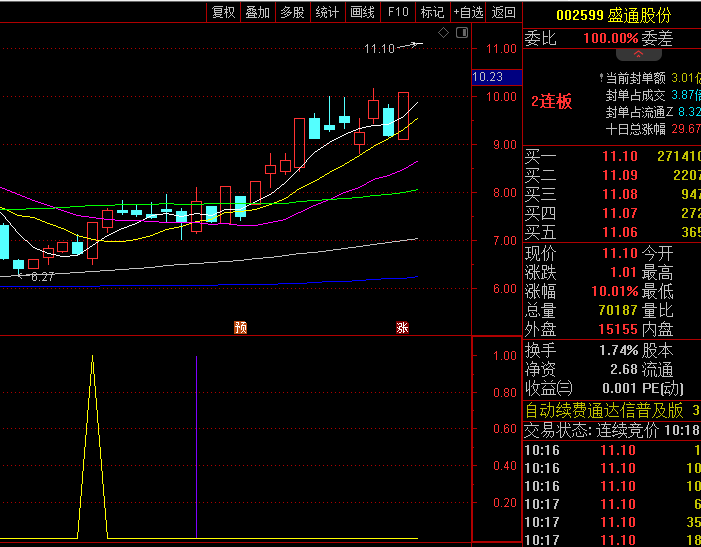Select the 买四 11.07 bid row
This screenshot has height=547, width=701.
tap(612, 213)
